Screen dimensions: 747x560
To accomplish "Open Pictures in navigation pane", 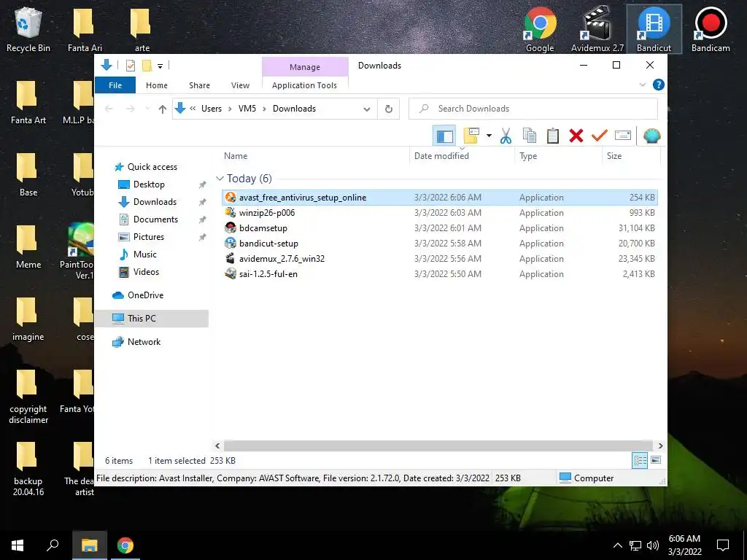I will (x=148, y=237).
